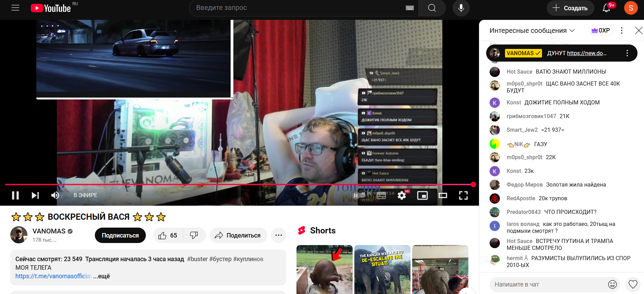This screenshot has height=294, width=644.
Task: Open the #buster hashtag
Action: pos(198,259)
